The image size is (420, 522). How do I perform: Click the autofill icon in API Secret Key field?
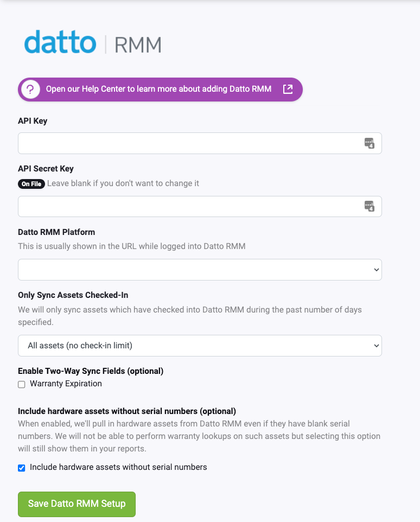click(x=370, y=206)
